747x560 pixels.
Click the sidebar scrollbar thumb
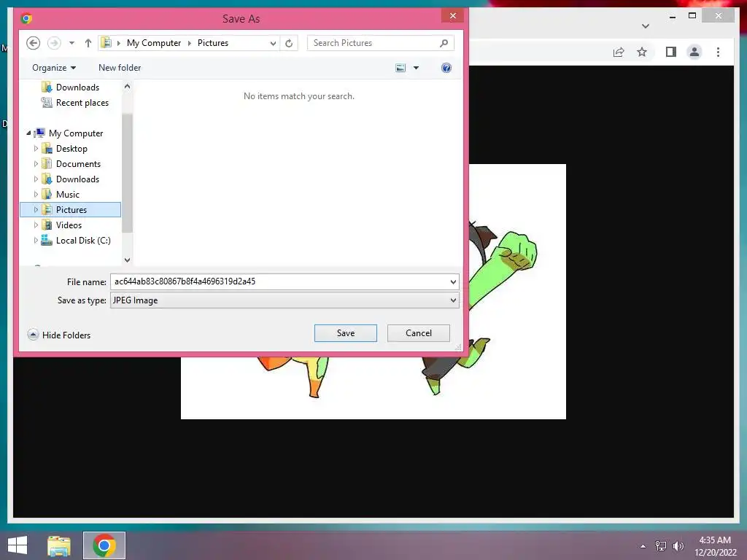pyautogui.click(x=127, y=173)
